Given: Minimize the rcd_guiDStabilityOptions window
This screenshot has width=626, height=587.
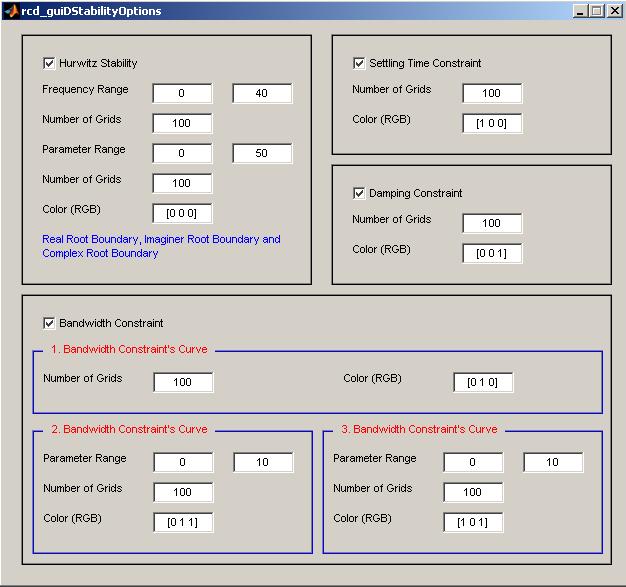Looking at the screenshot, I should 580,11.
